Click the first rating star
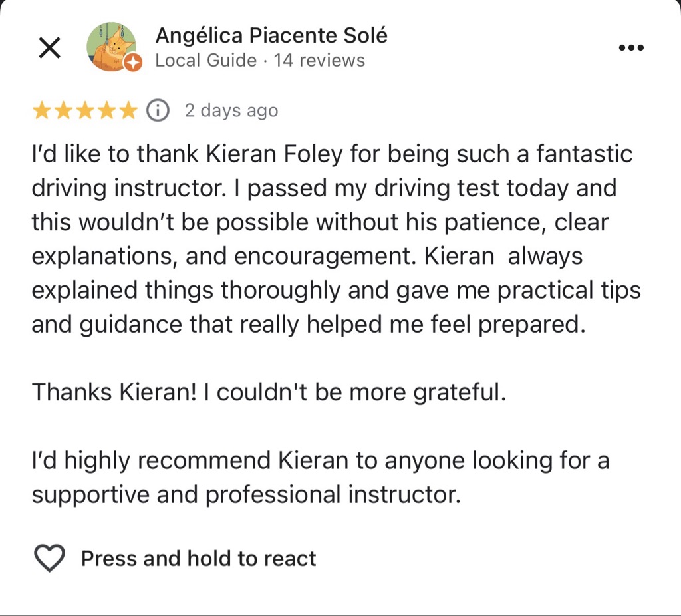The width and height of the screenshot is (681, 616). (41, 110)
